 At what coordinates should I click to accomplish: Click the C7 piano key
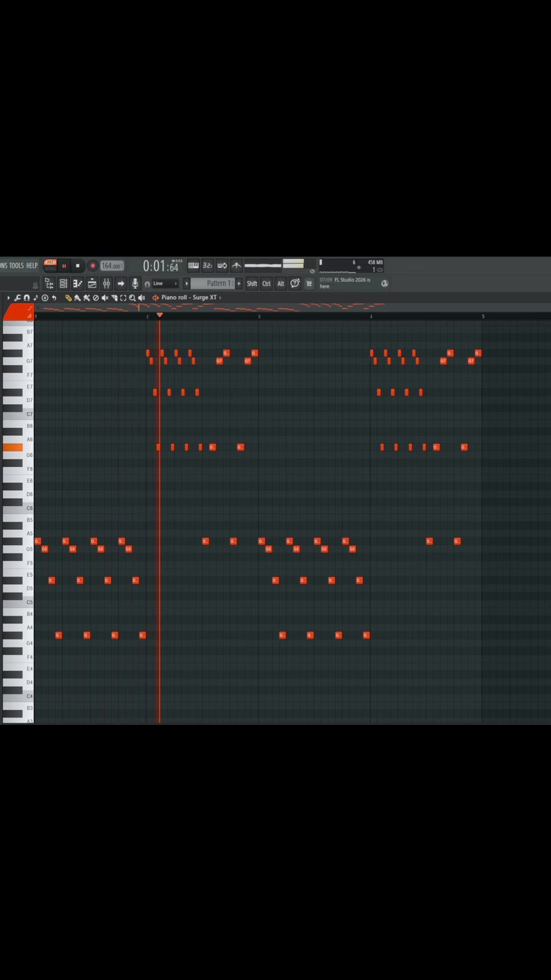click(18, 414)
